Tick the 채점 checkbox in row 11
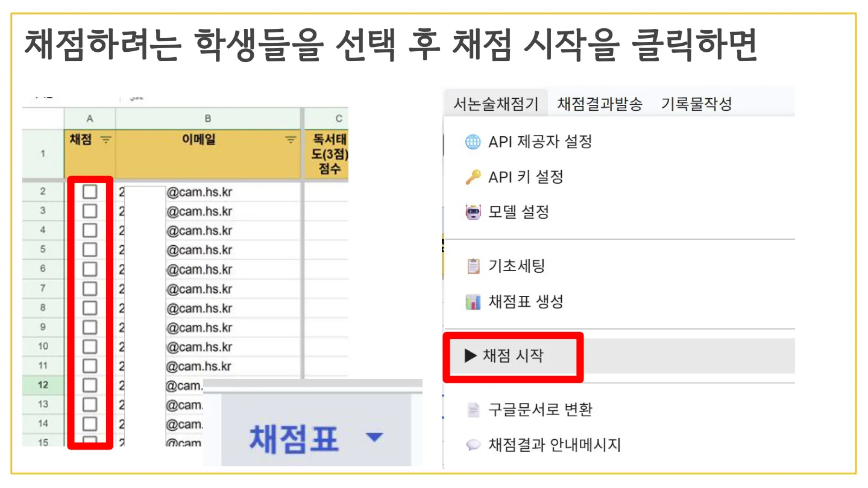 pos(90,366)
